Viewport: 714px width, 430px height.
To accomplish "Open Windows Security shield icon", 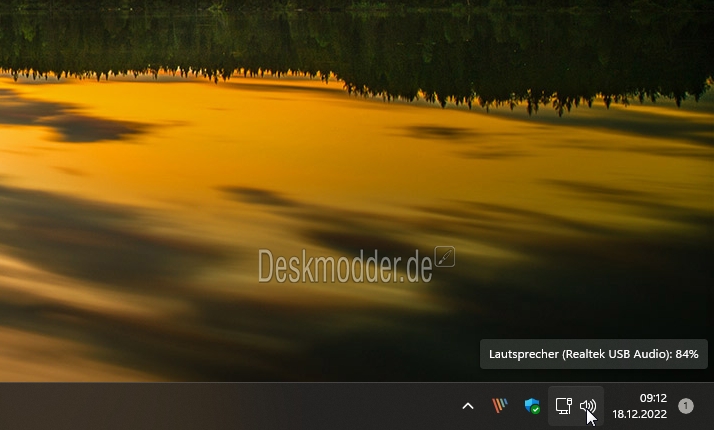I will point(532,406).
